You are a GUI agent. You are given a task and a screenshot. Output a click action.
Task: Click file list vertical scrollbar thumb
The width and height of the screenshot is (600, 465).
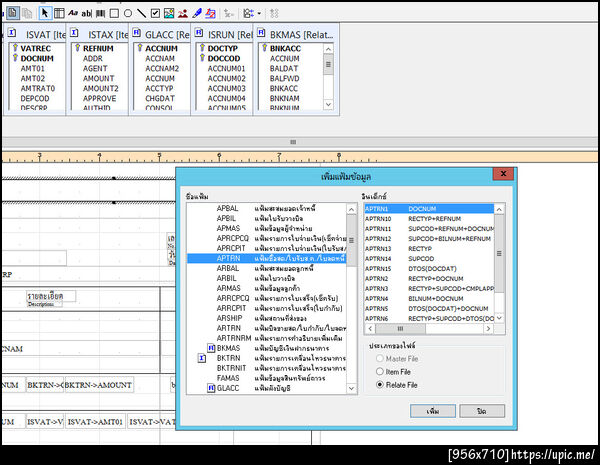point(351,240)
